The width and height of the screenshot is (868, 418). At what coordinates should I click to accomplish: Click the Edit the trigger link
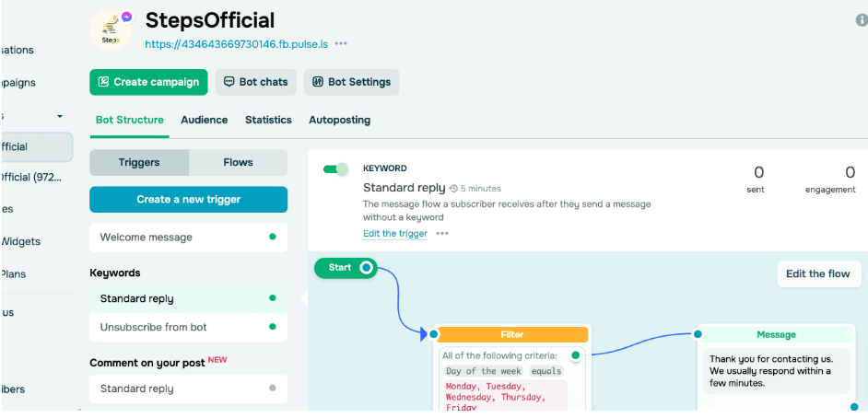pyautogui.click(x=395, y=234)
